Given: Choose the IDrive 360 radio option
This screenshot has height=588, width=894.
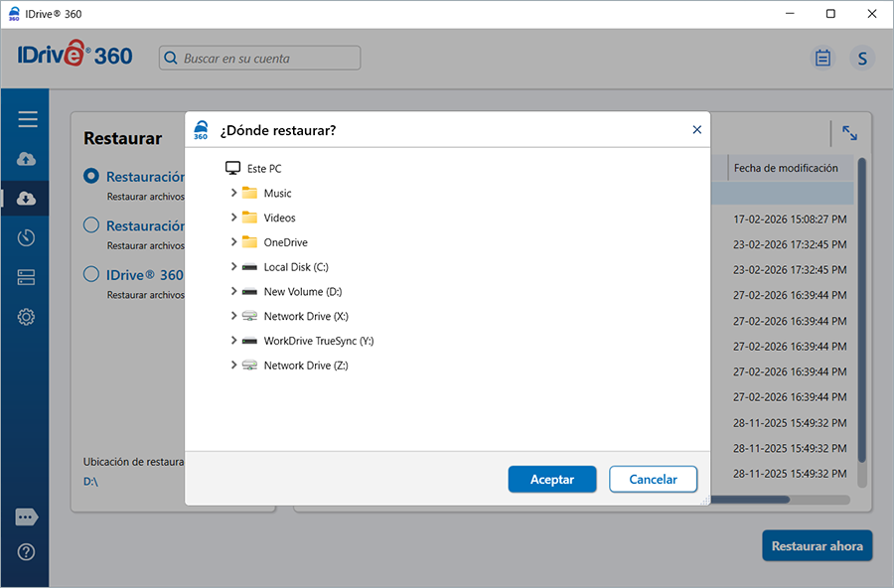Looking at the screenshot, I should coord(91,275).
